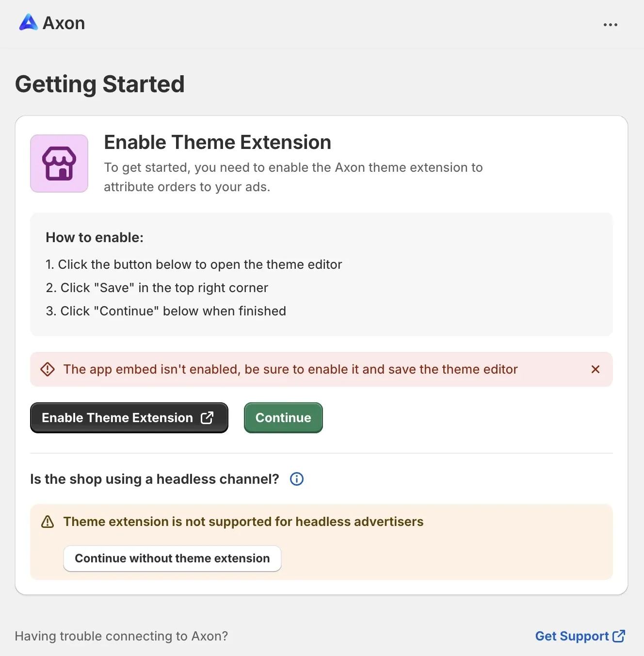The height and width of the screenshot is (656, 644).
Task: Click the external-link icon on Enable Theme Extension
Action: [x=207, y=417]
